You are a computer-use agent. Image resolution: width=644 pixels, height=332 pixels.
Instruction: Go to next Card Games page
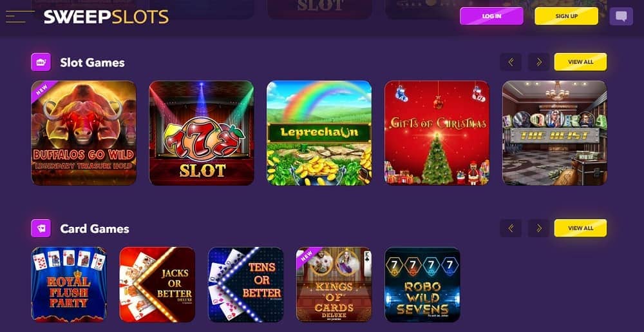coord(539,228)
